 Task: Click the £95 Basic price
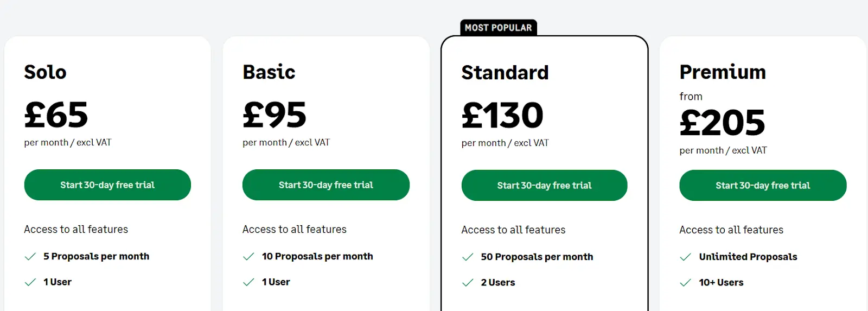coord(275,115)
